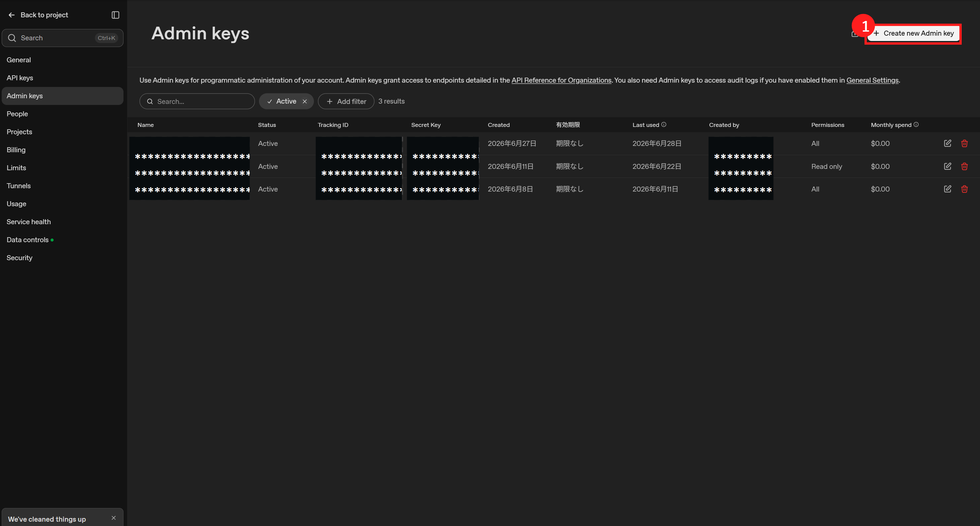The image size is (980, 526).
Task: Focus the admin keys Search field
Action: 197,102
